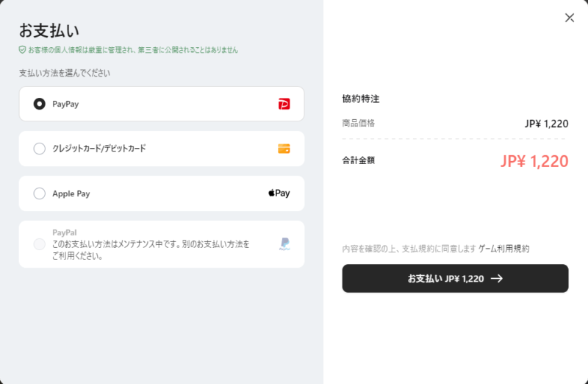This screenshot has height=384, width=588.
Task: Click the disabled PayPal radio button
Action: (x=40, y=244)
